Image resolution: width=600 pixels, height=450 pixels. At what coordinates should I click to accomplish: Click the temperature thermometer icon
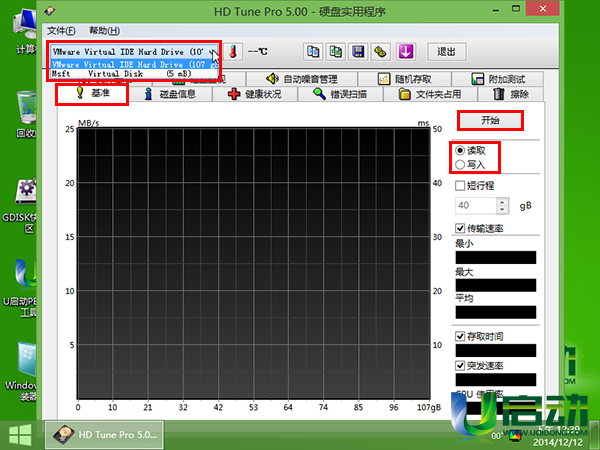pos(233,52)
